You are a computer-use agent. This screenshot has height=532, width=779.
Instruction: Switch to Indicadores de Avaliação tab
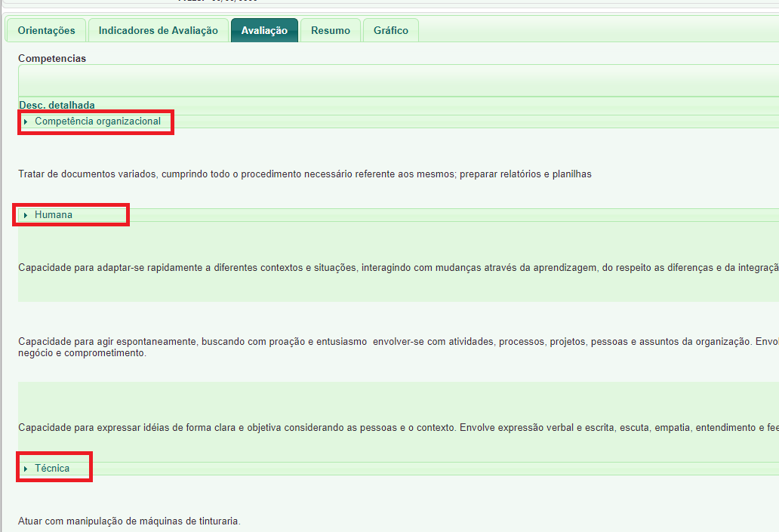click(158, 31)
